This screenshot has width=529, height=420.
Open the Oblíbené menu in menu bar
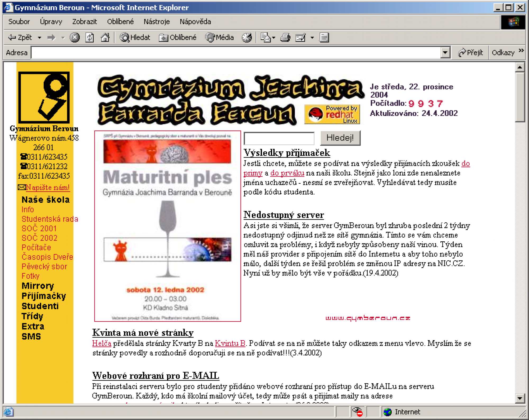pos(120,21)
